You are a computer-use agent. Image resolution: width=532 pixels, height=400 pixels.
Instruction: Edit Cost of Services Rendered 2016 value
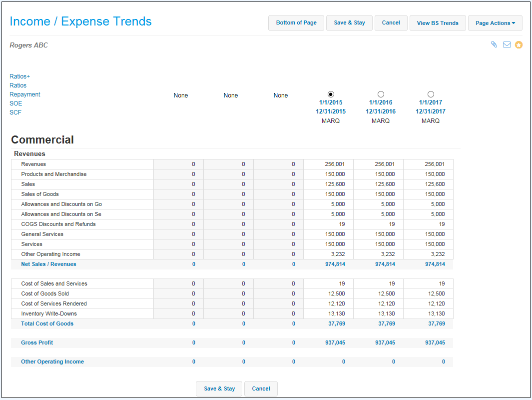click(378, 303)
